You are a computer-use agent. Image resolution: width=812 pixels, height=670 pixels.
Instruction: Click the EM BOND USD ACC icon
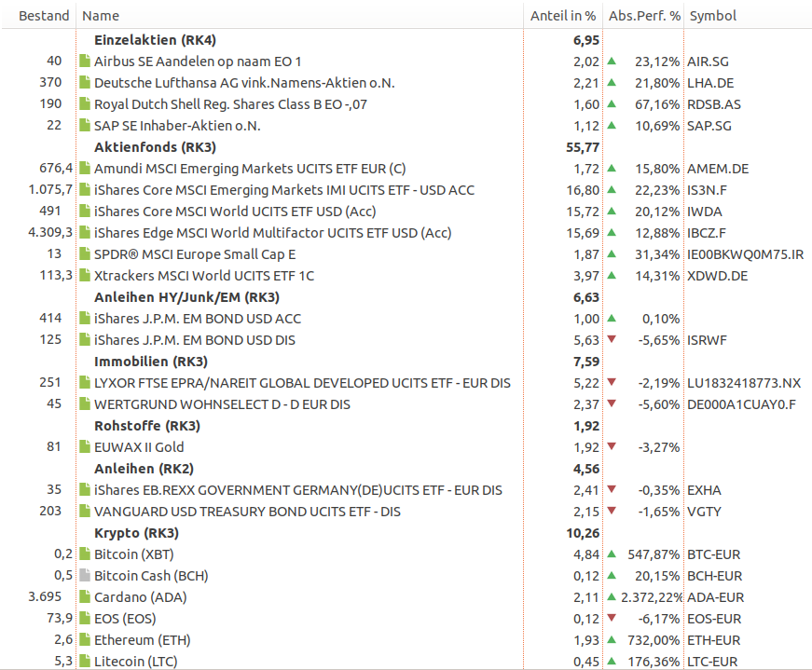pyautogui.click(x=85, y=319)
